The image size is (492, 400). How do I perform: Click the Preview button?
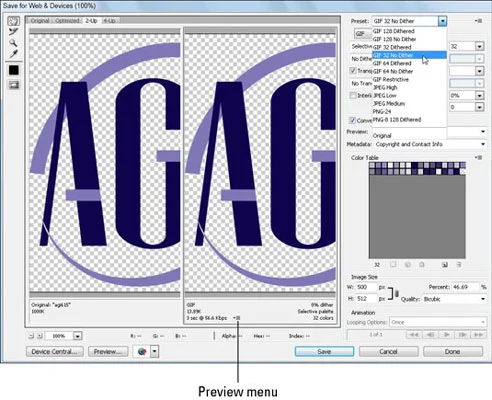tap(108, 351)
